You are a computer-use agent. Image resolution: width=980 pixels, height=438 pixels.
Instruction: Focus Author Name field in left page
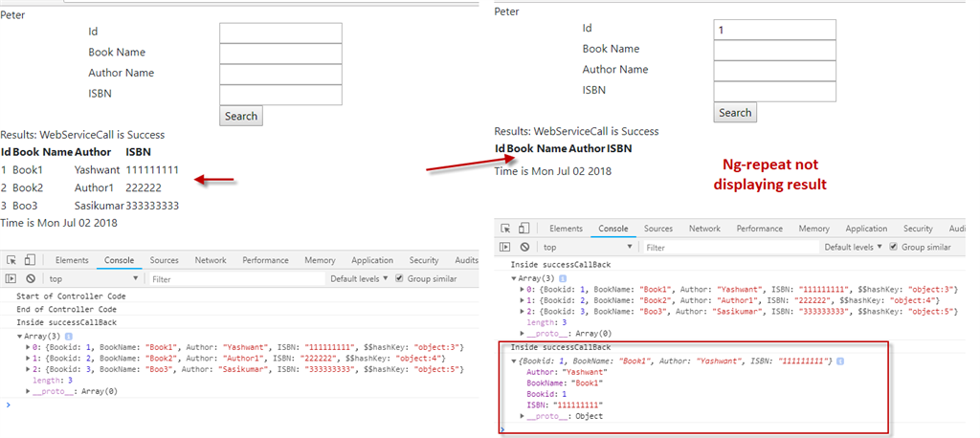pos(280,75)
